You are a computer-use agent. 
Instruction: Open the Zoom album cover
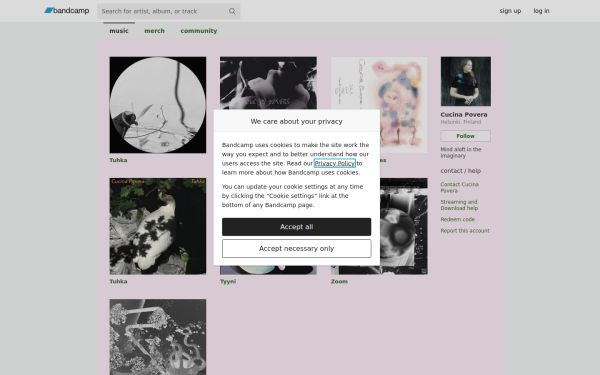tap(404, 226)
